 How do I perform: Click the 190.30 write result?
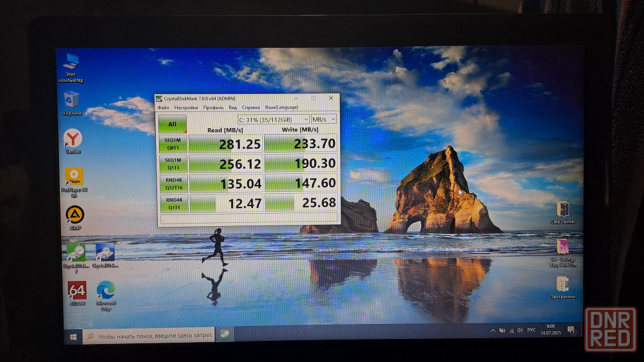(301, 163)
